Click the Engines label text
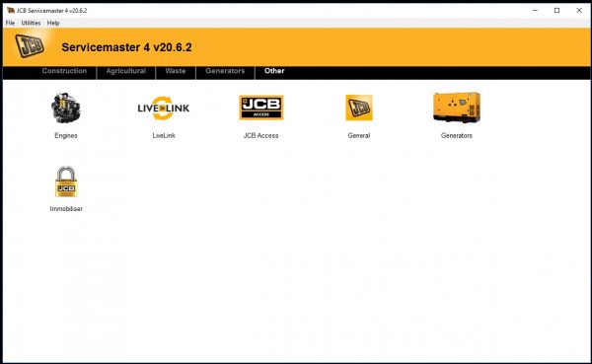This screenshot has width=592, height=364. 66,135
